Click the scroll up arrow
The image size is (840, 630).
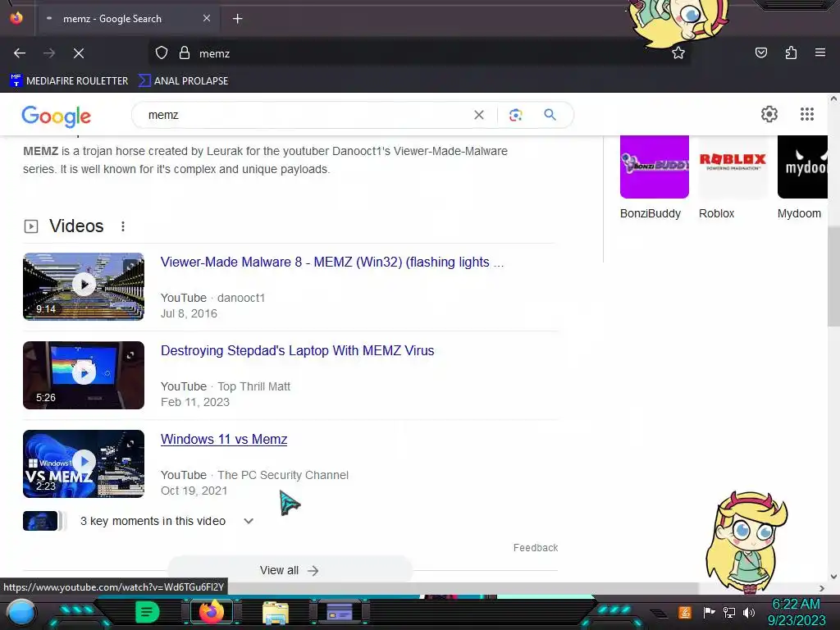[833, 98]
